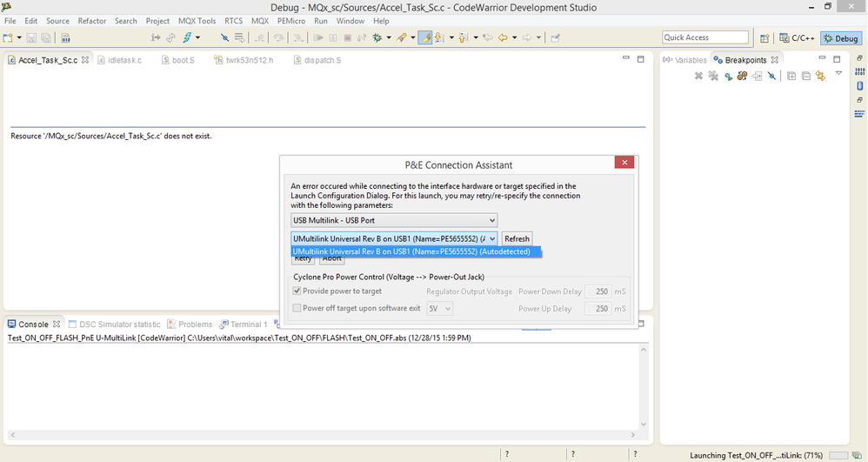This screenshot has width=868, height=462.
Task: Click the Debug perspective button
Action: coord(841,37)
